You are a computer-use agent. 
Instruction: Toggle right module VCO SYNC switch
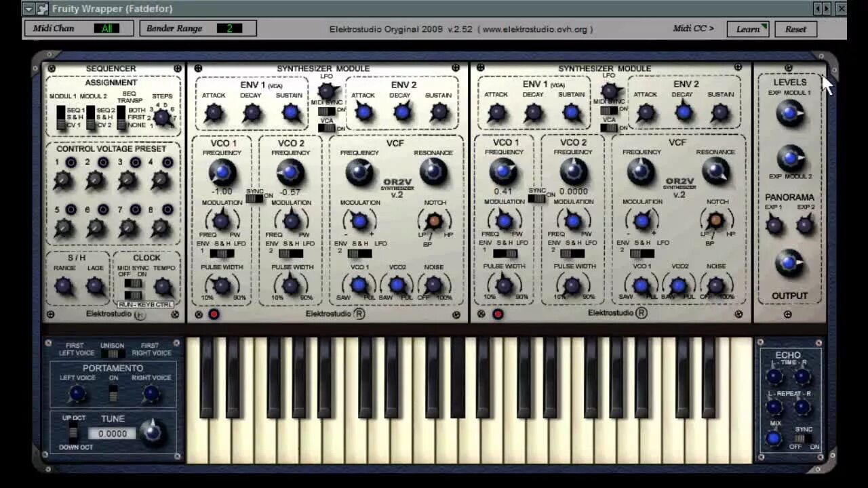coord(536,198)
